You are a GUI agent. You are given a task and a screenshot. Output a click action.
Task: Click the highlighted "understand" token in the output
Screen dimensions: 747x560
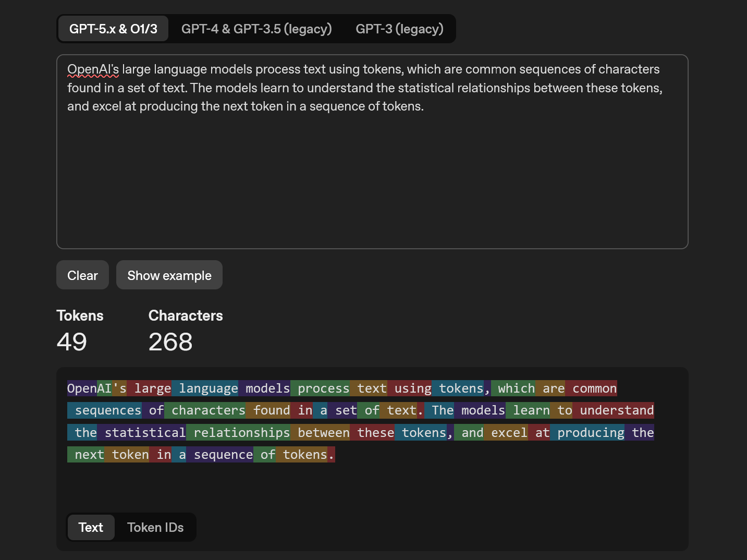click(613, 410)
